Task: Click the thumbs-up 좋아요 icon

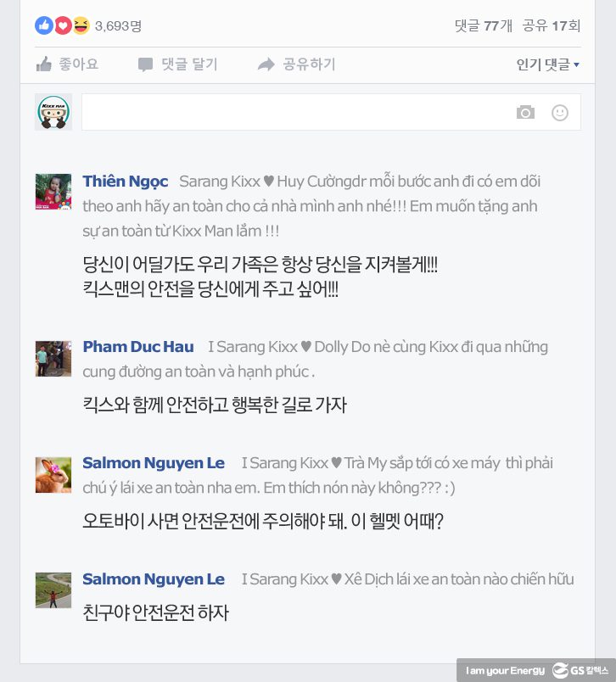Action: pos(44,64)
